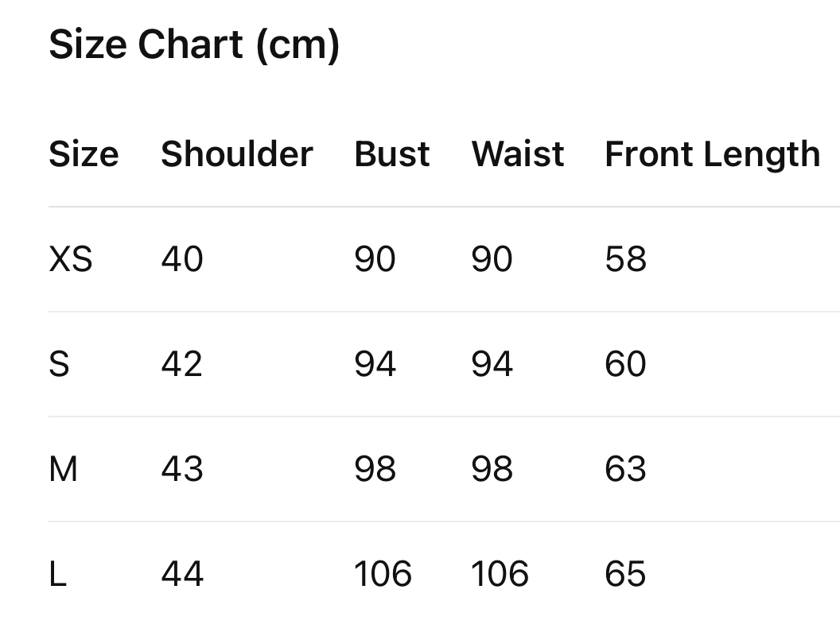Image resolution: width=840 pixels, height=636 pixels.
Task: Select the M size row label
Action: pos(64,470)
